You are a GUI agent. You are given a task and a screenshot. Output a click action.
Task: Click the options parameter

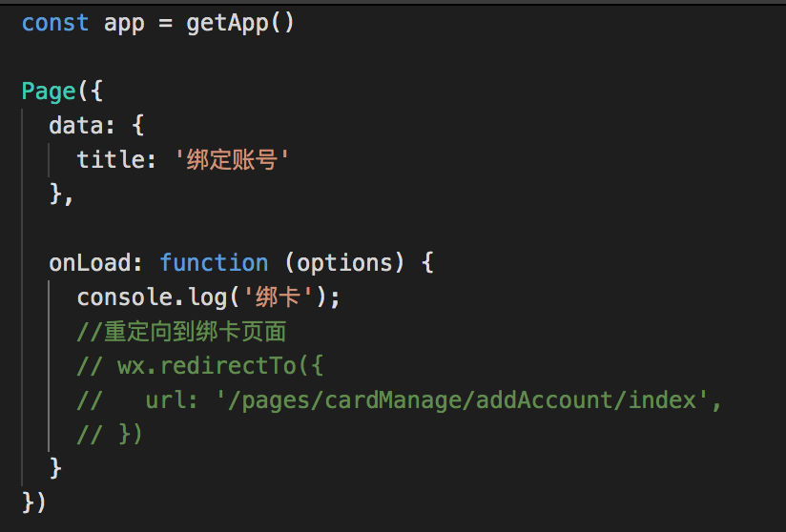[344, 263]
